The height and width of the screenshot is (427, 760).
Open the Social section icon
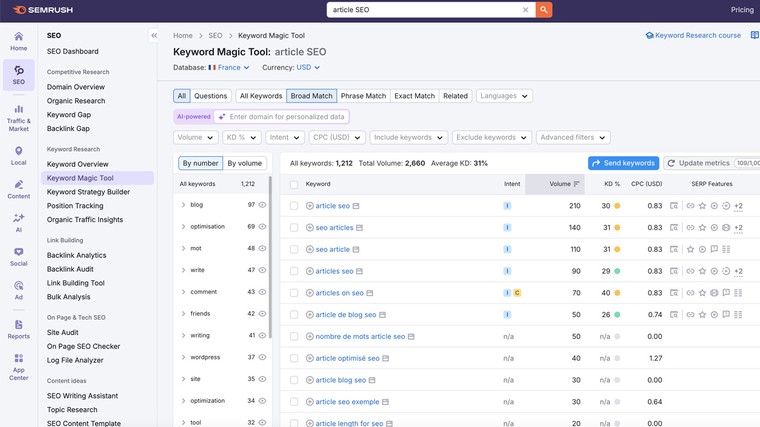18,257
